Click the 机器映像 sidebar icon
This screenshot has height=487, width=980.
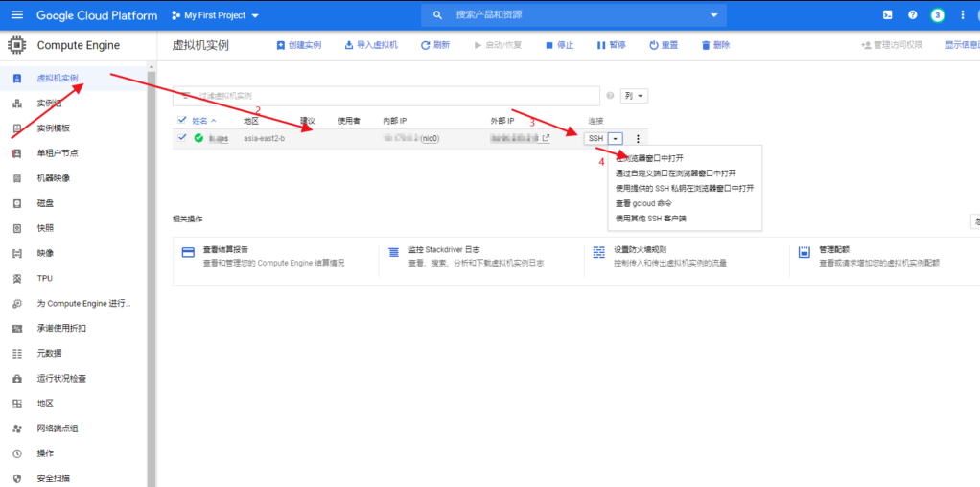[x=17, y=178]
